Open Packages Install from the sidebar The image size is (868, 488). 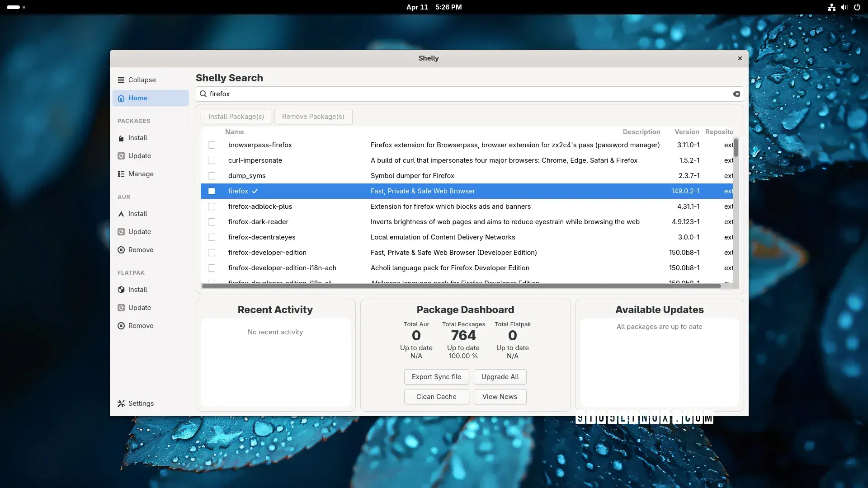(x=137, y=138)
